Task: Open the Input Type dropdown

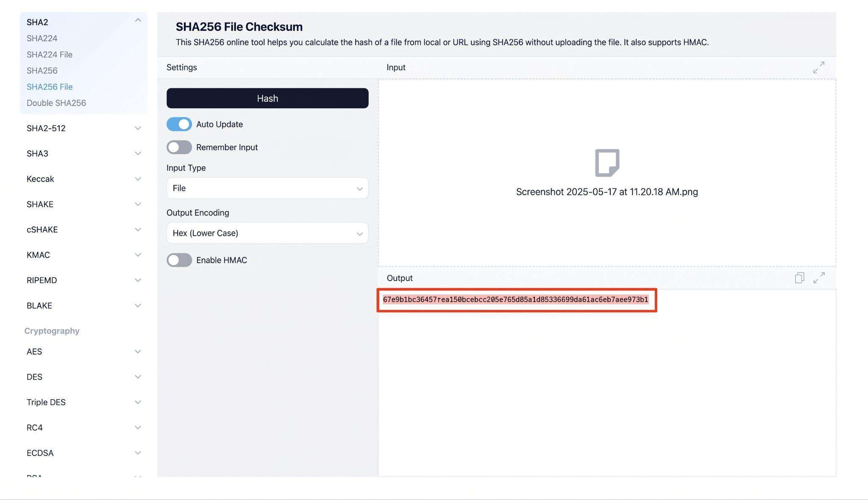Action: pos(267,188)
